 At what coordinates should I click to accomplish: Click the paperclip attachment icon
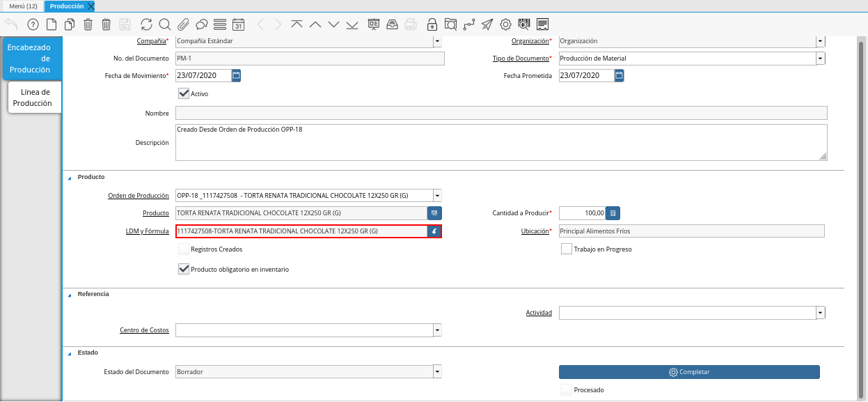[x=183, y=24]
